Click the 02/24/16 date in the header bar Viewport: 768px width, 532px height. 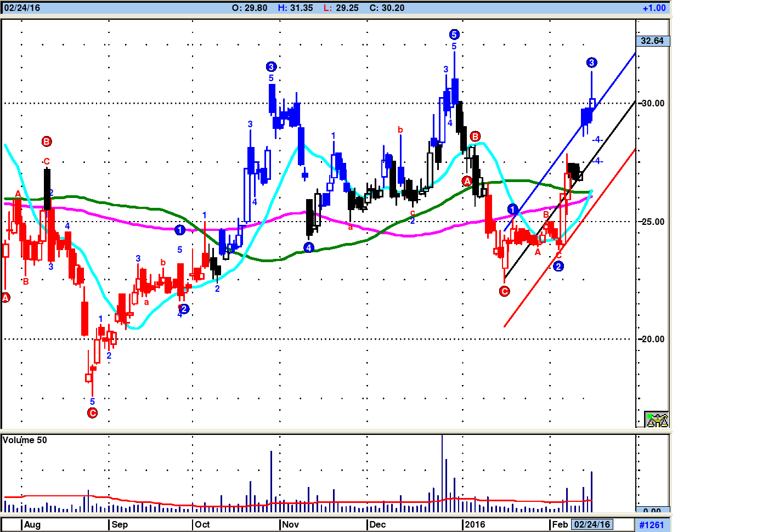point(22,8)
